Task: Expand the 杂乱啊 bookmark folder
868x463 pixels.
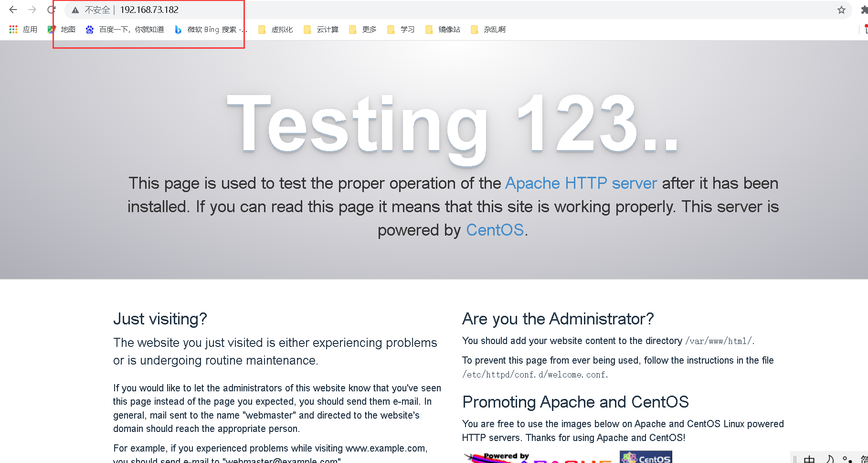Action: tap(488, 30)
